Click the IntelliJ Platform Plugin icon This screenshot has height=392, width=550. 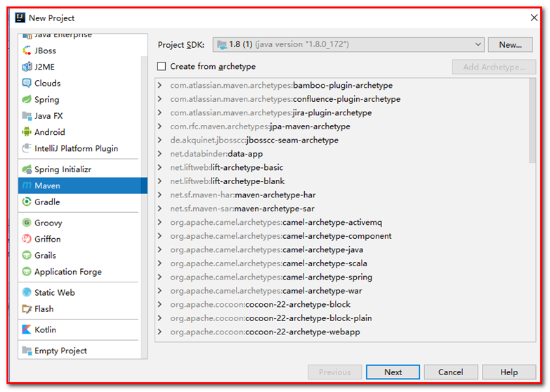tap(27, 148)
